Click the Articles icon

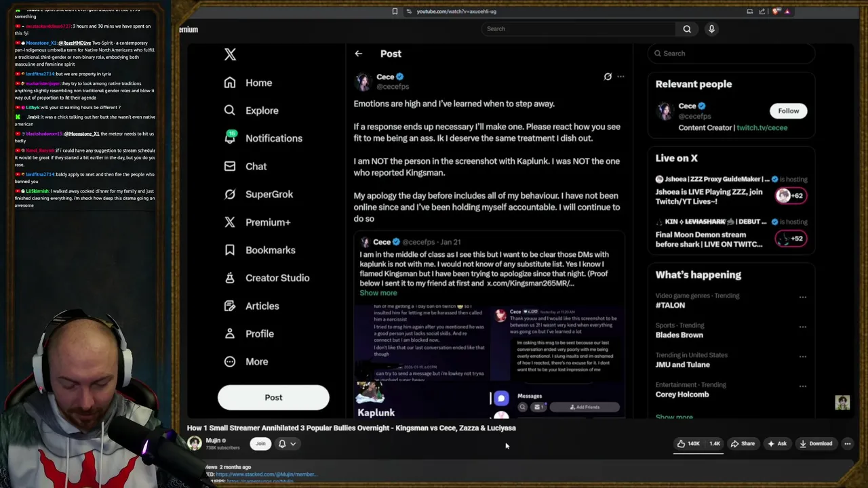[230, 306]
